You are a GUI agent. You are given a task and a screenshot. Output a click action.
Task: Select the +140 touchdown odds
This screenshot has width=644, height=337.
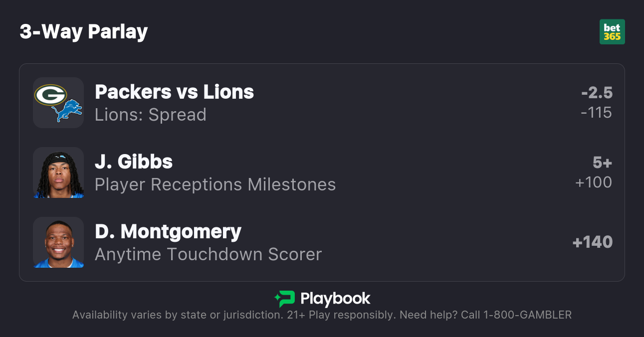point(593,242)
